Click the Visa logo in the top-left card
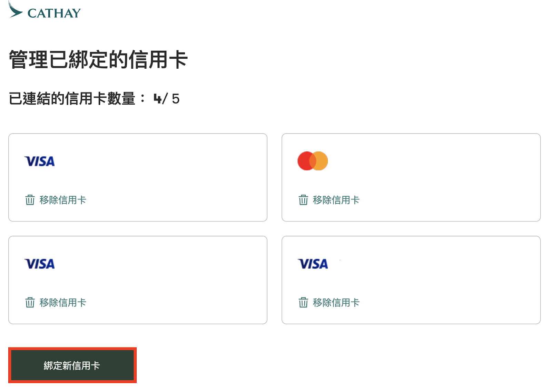 (40, 161)
